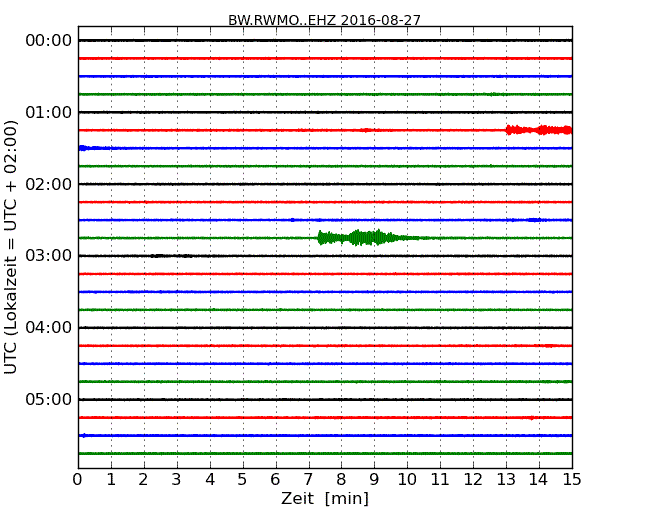
Task: Click x-axis tick label 7
Action: tap(308, 480)
